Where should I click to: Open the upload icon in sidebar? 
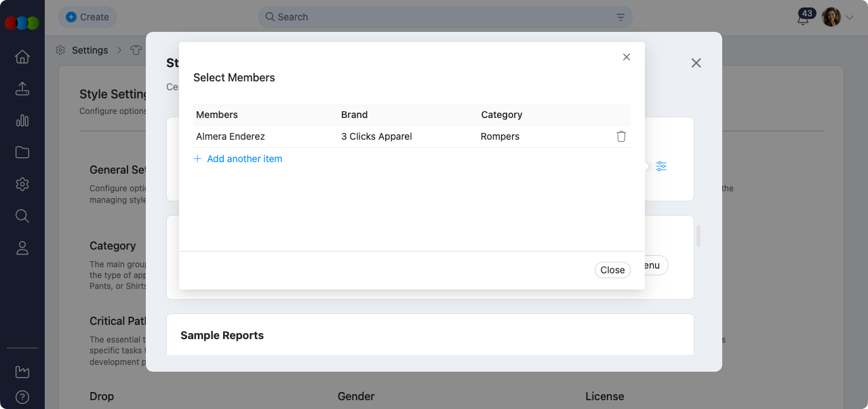(x=22, y=89)
